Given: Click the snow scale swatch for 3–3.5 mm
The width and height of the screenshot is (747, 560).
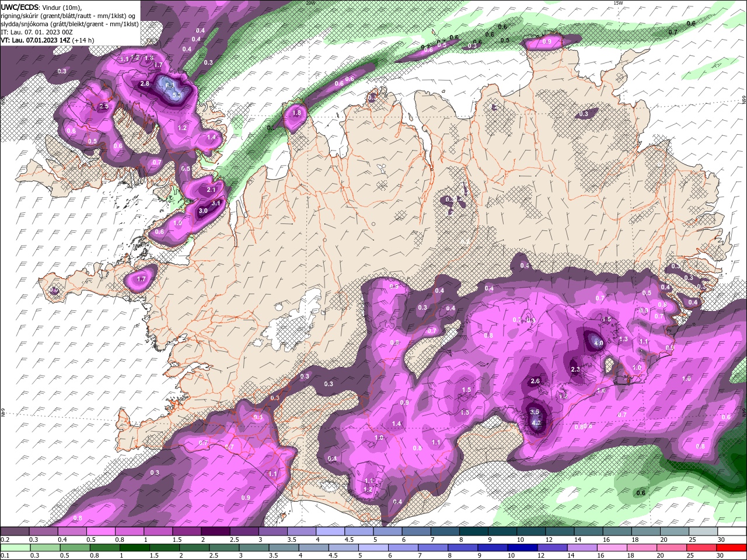Looking at the screenshot, I should (x=273, y=531).
